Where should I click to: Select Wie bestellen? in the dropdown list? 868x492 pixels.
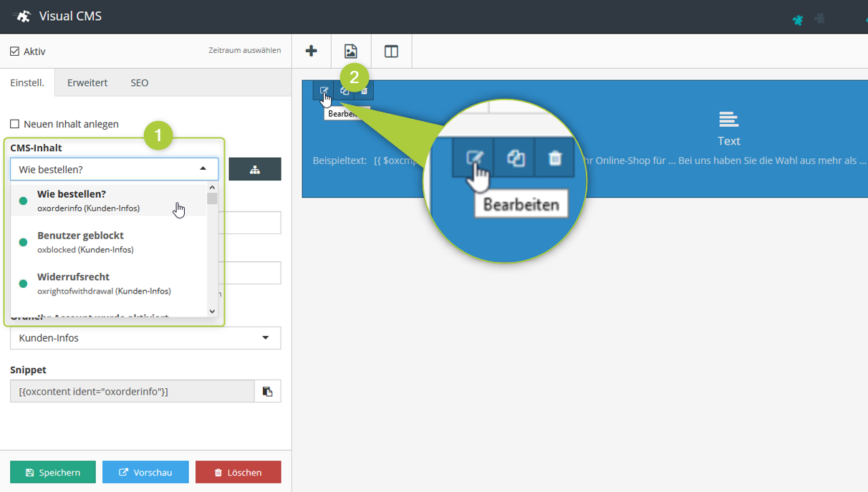tap(109, 201)
